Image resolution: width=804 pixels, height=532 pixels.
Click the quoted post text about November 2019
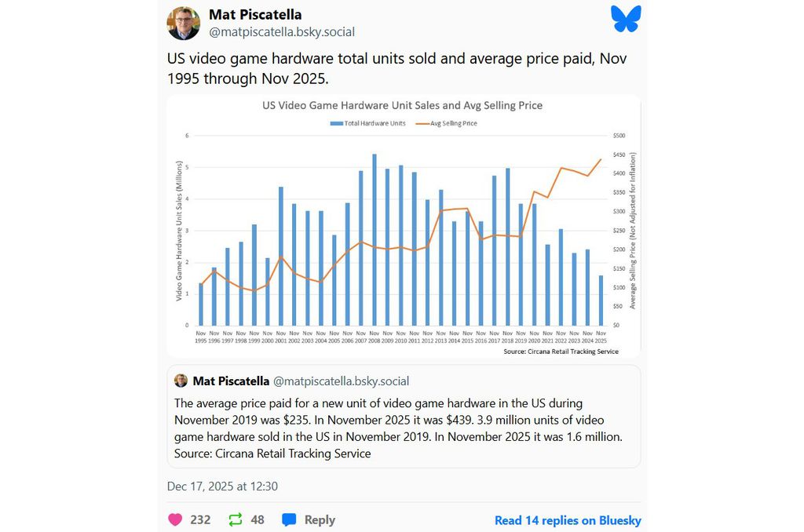pyautogui.click(x=400, y=428)
